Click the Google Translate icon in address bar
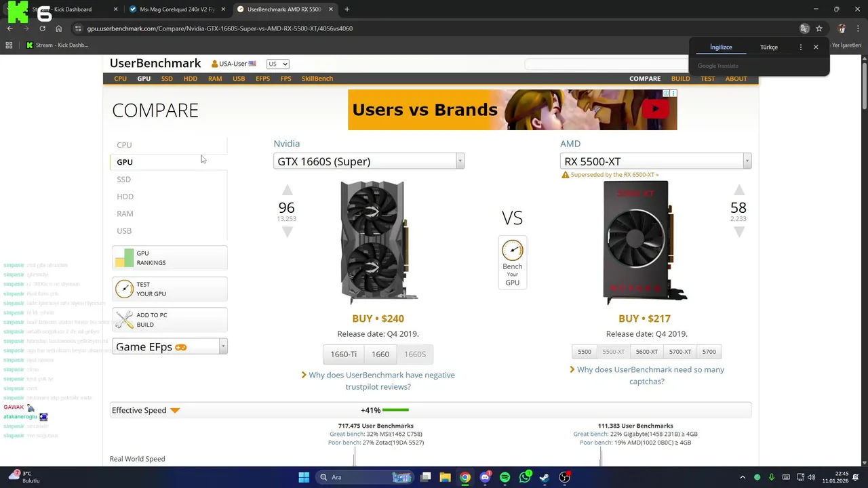Image resolution: width=868 pixels, height=488 pixels. click(x=804, y=28)
